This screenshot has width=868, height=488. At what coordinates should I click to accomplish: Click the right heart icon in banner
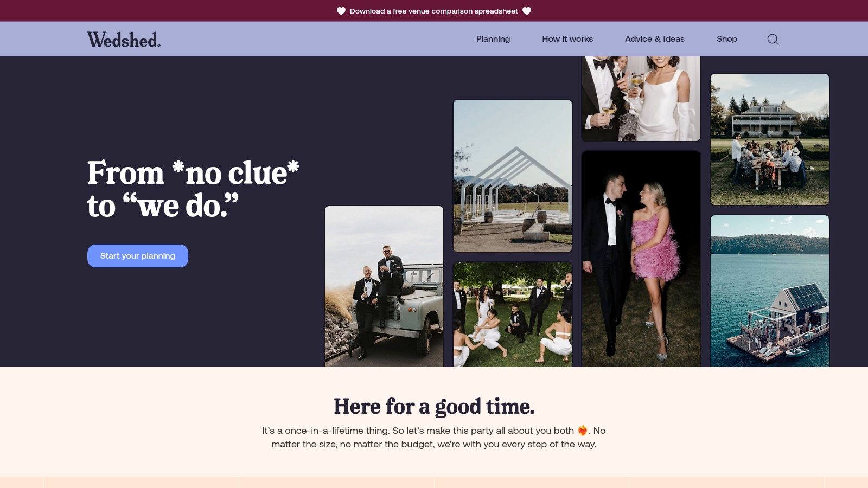[527, 11]
